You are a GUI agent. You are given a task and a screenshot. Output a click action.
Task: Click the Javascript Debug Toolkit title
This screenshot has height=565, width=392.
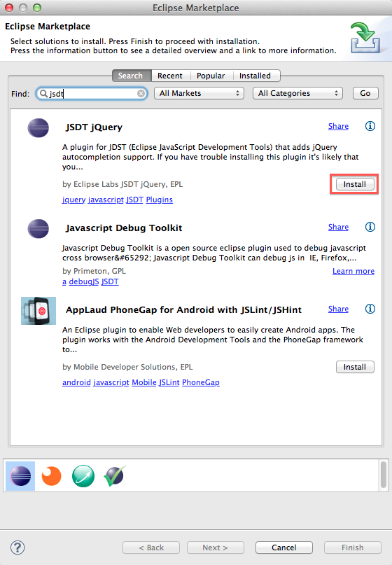click(x=124, y=228)
